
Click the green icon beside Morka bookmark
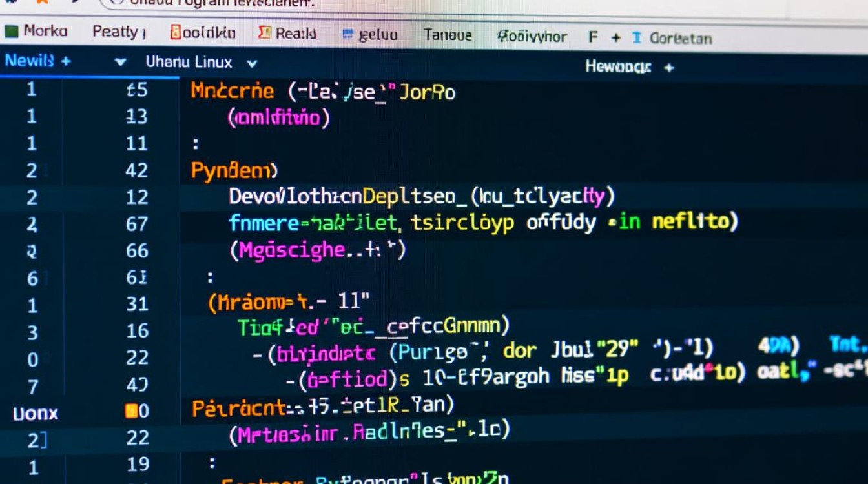pos(12,31)
